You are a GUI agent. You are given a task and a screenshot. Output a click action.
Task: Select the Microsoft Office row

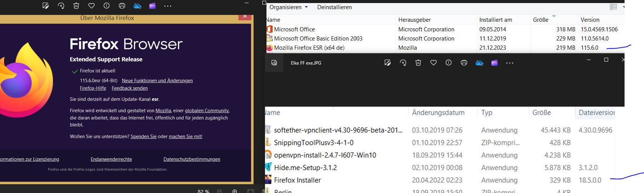click(x=445, y=29)
